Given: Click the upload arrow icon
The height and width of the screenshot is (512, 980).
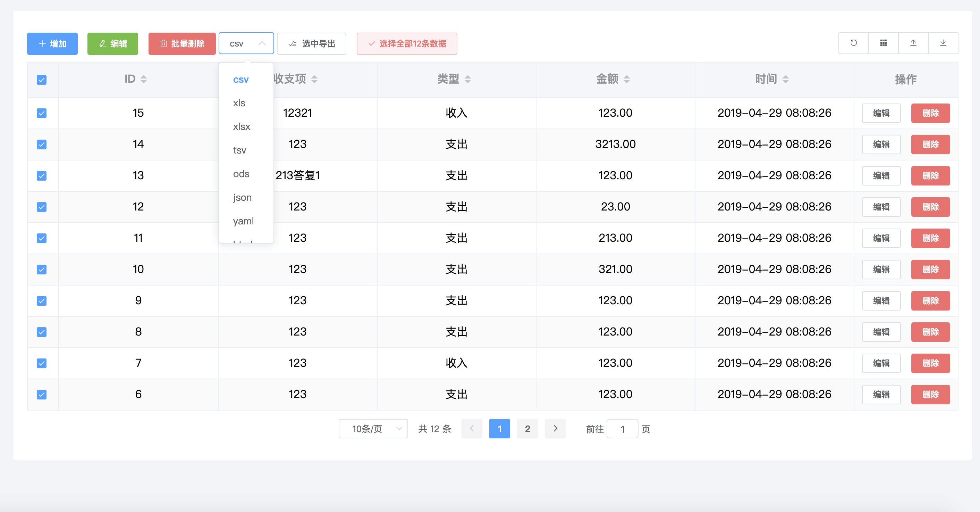Looking at the screenshot, I should click(x=913, y=43).
